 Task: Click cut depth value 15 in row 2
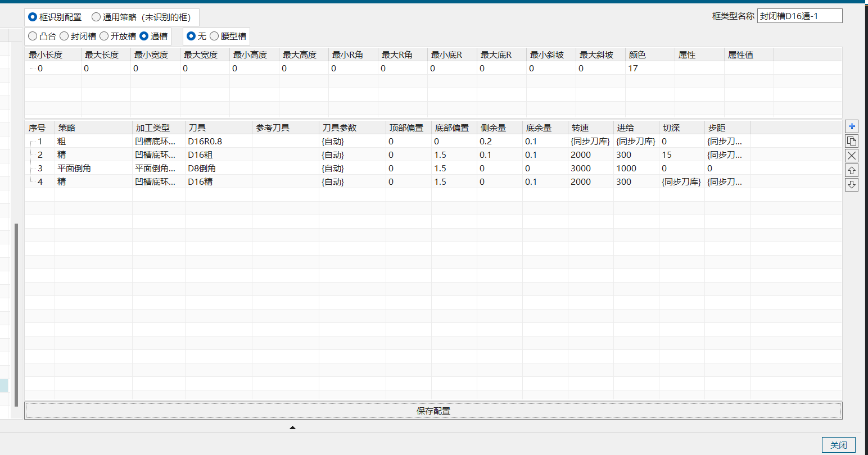click(x=682, y=154)
